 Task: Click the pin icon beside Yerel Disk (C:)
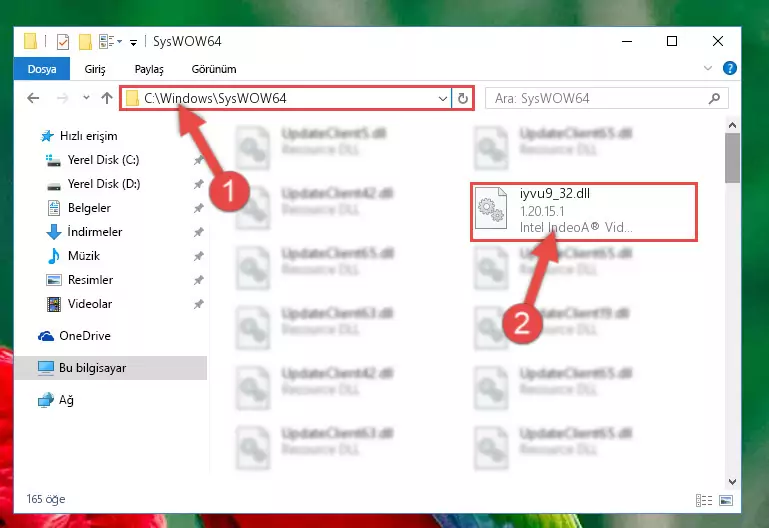[x=198, y=160]
